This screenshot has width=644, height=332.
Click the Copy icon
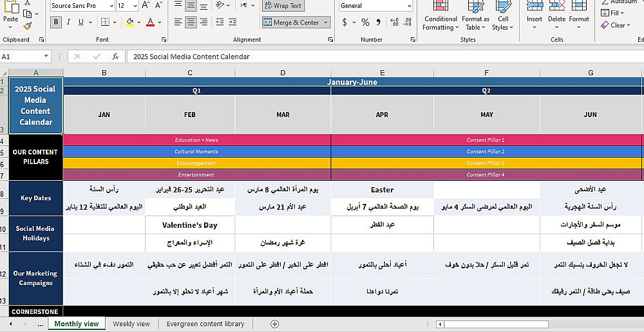(x=28, y=14)
